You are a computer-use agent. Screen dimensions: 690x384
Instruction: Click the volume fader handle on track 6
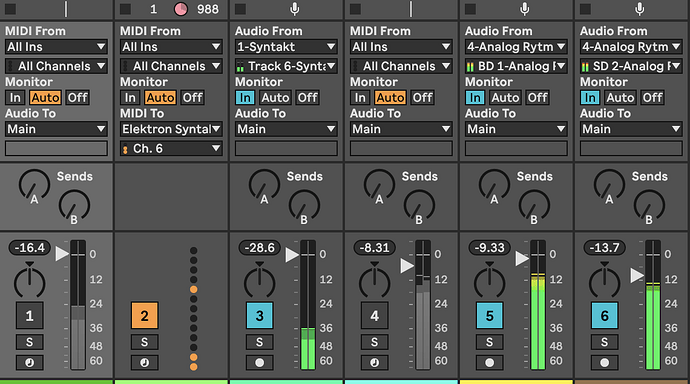coord(637,276)
